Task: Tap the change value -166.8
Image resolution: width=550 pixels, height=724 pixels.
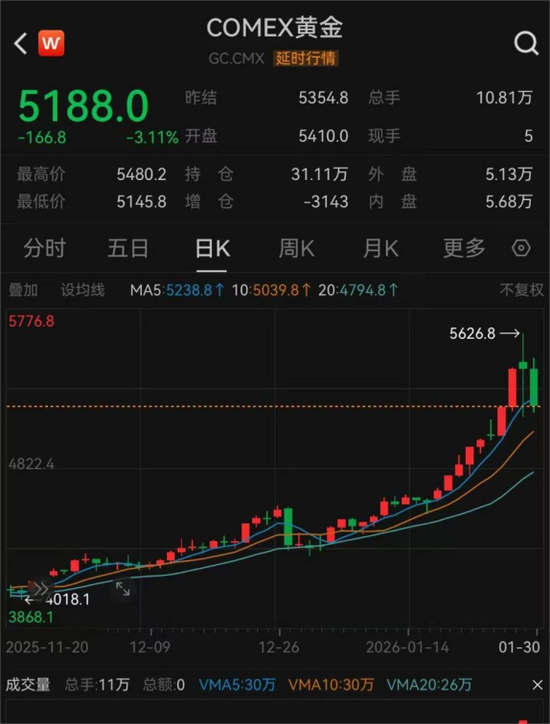Action: (x=42, y=138)
